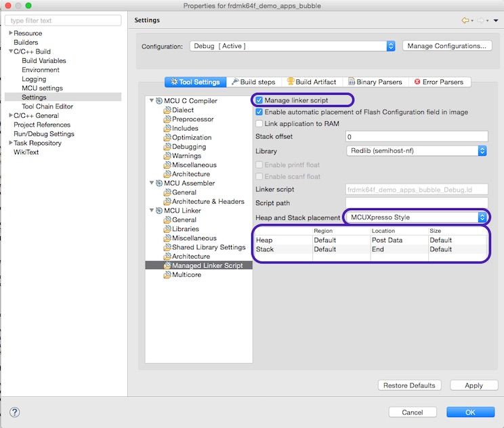The image size is (504, 428).
Task: Click the Enable printf float checkbox
Action: click(x=259, y=165)
